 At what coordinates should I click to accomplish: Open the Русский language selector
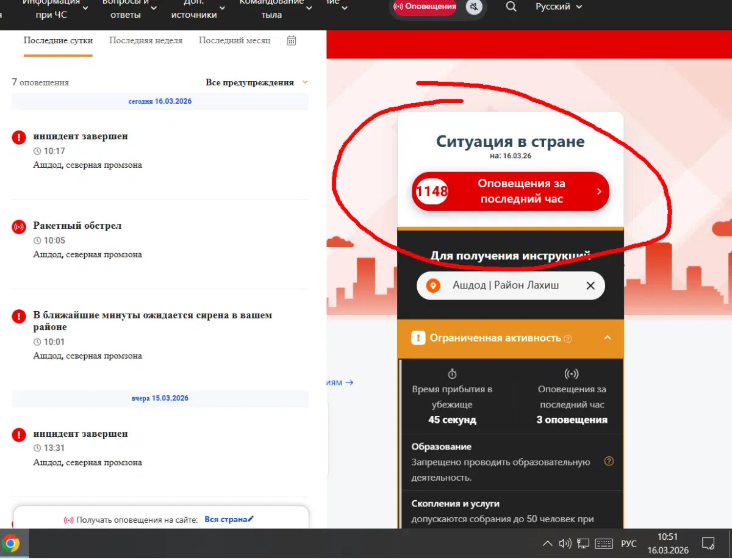[x=558, y=7]
